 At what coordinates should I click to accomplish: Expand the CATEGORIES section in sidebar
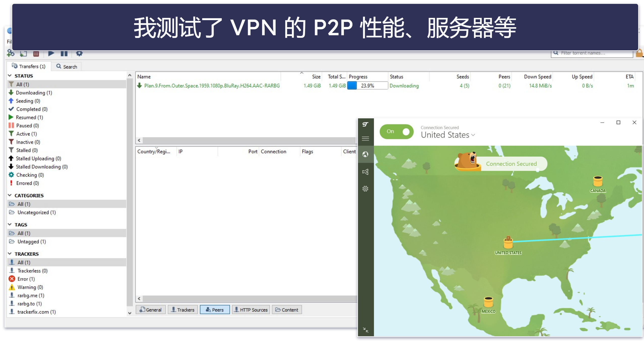9,195
